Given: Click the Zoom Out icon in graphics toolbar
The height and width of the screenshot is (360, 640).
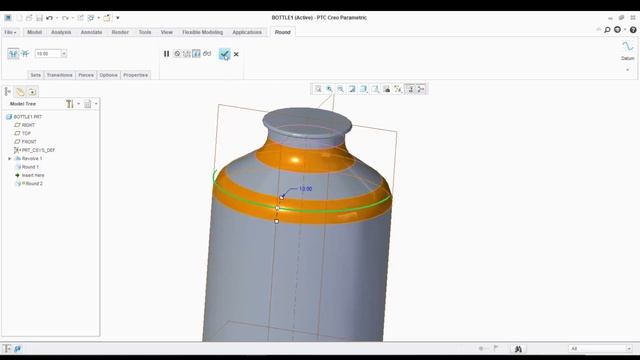Looking at the screenshot, I should pyautogui.click(x=340, y=89).
